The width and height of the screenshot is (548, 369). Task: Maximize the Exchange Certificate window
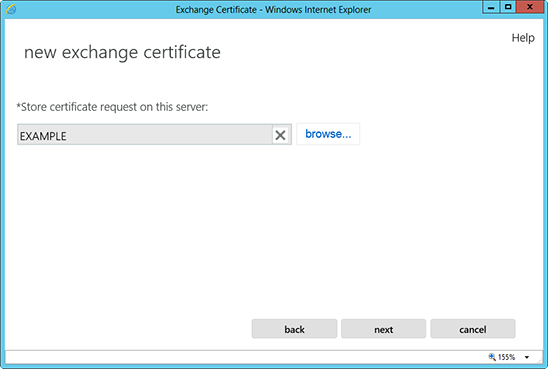click(508, 7)
